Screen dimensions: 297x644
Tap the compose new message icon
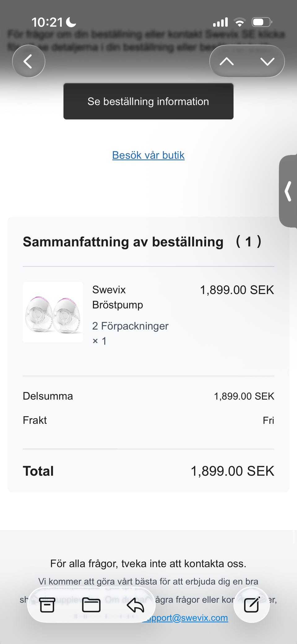[251, 605]
